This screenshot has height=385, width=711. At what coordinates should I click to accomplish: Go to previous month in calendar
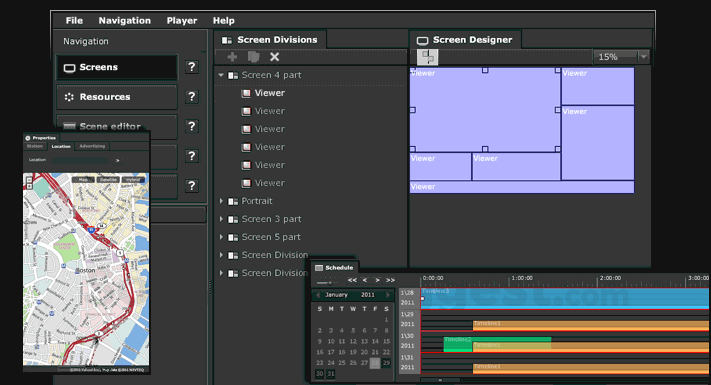318,295
